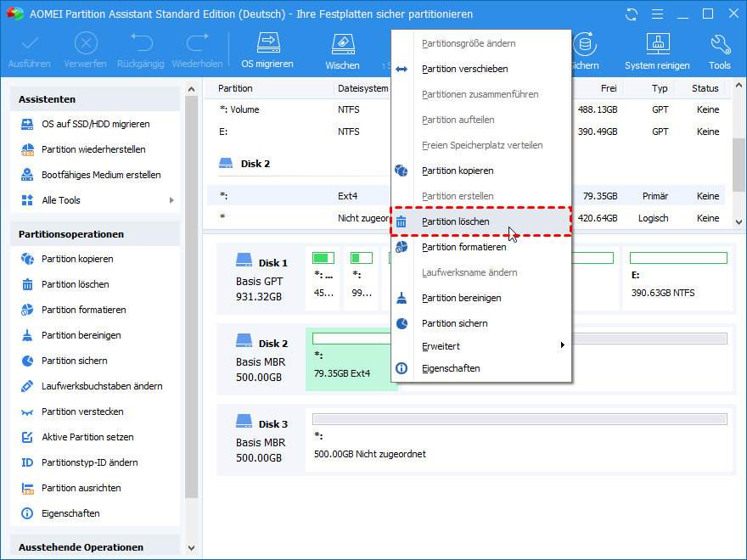747x560 pixels.
Task: Expand Alle Tools submenu arrow
Action: pos(171,200)
